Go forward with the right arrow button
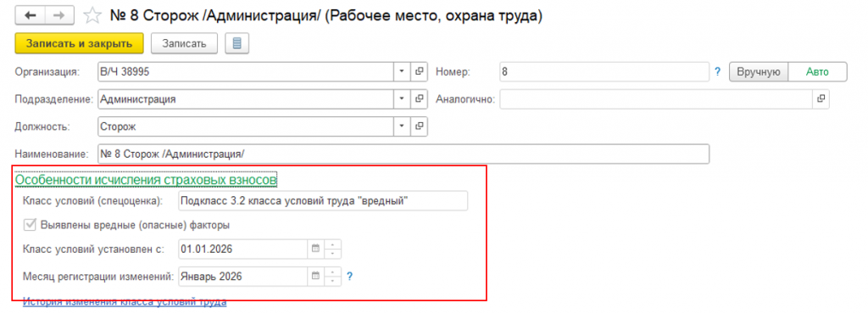The height and width of the screenshot is (314, 868). pos(60,16)
